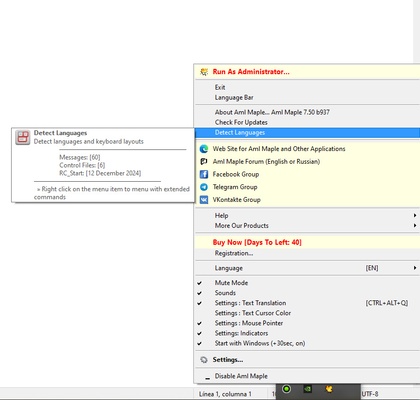Click the green circle tray icon
This screenshot has width=420, height=400.
287,389
